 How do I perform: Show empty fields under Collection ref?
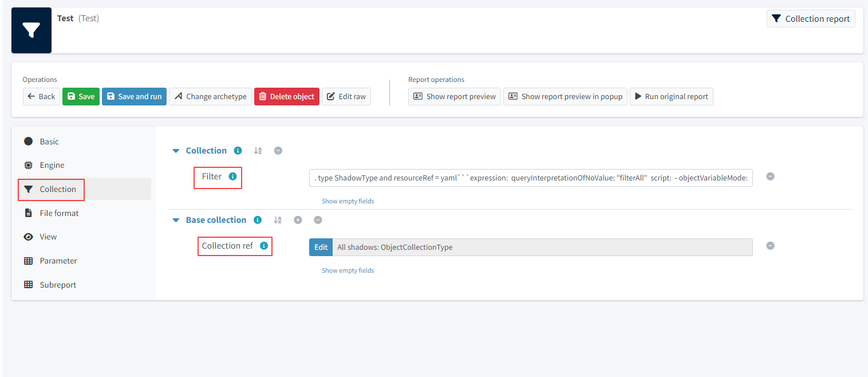tap(348, 270)
